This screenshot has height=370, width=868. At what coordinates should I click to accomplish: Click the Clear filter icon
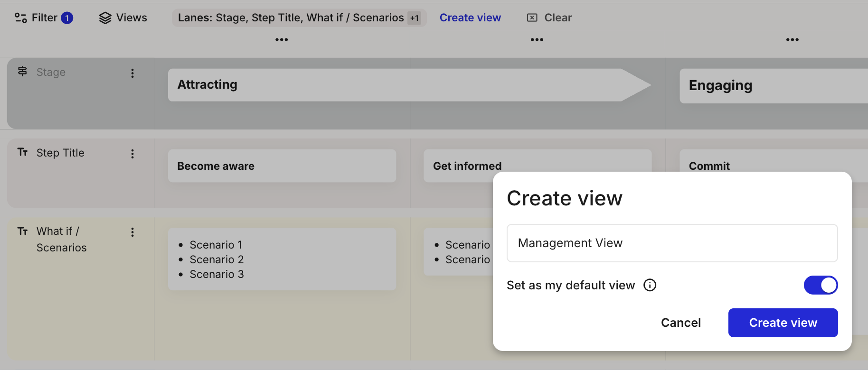(x=532, y=18)
